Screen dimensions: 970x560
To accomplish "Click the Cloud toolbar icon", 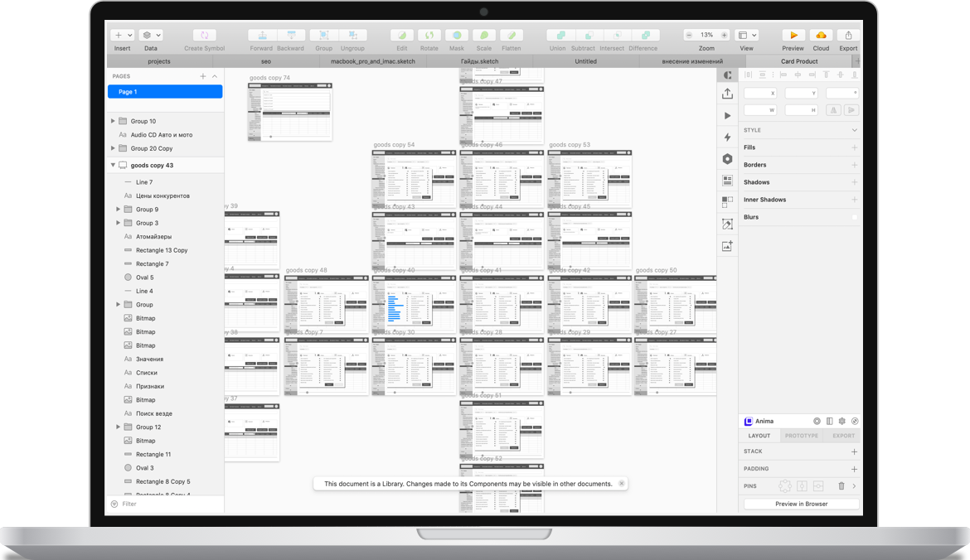I will (821, 36).
